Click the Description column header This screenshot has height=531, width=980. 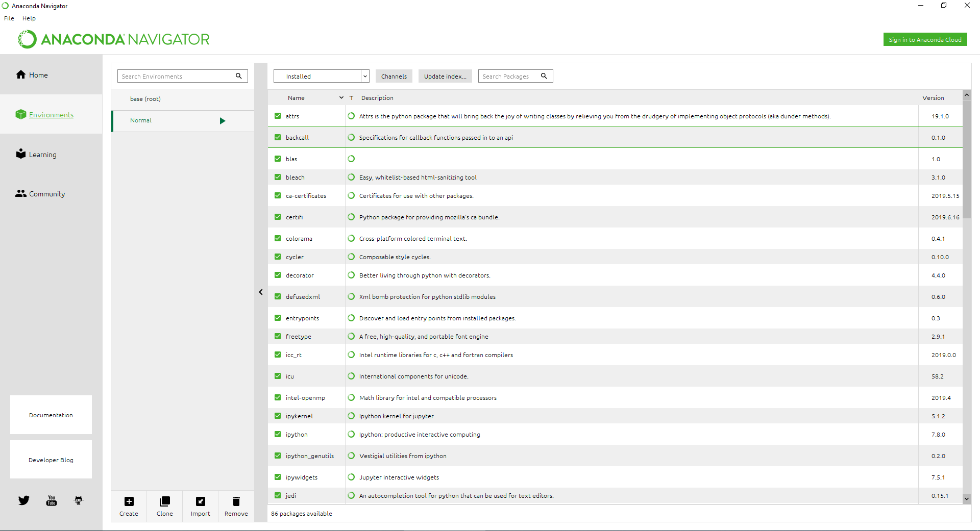(377, 98)
